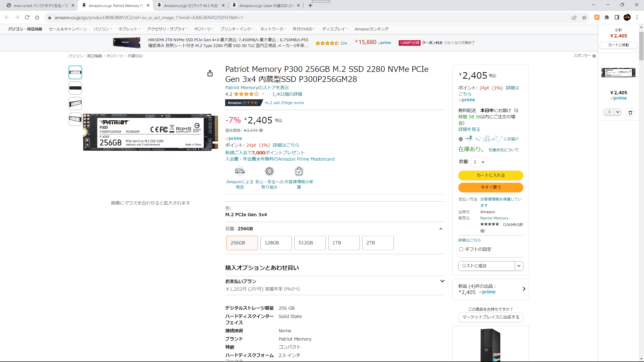Open the Amazonランキング menu item
Viewport: 644px width, 362px height.
pyautogui.click(x=371, y=29)
